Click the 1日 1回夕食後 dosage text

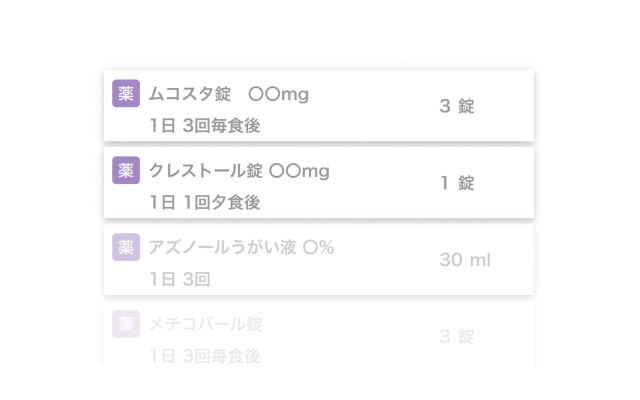pos(204,202)
